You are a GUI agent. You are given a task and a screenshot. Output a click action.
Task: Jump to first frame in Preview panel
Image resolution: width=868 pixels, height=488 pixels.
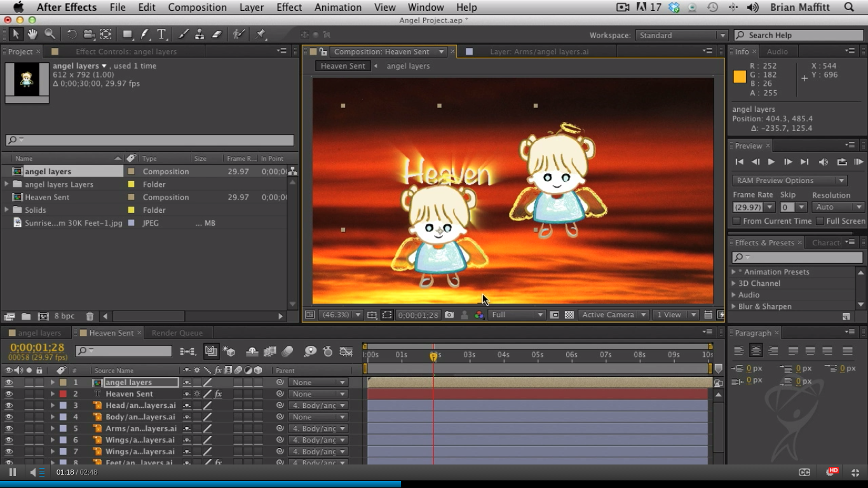(x=739, y=162)
